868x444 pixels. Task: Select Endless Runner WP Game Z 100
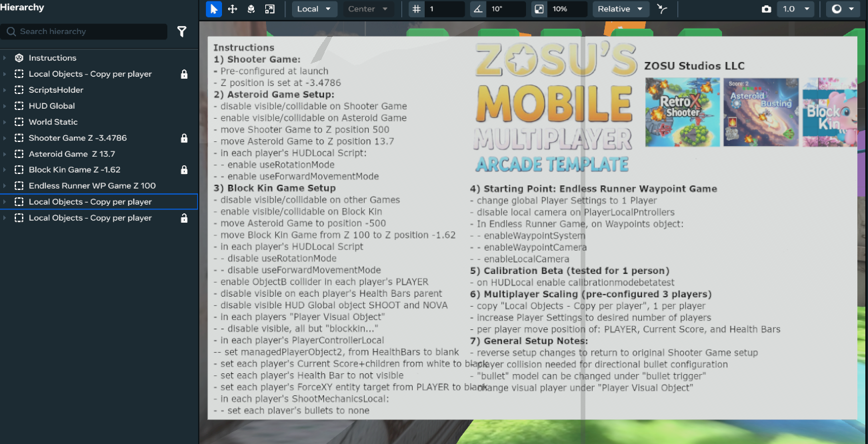click(x=99, y=186)
